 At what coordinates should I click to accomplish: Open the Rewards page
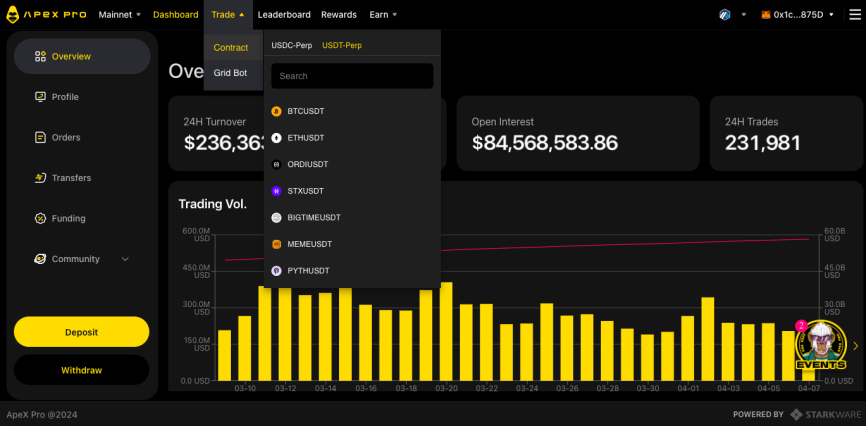(339, 15)
